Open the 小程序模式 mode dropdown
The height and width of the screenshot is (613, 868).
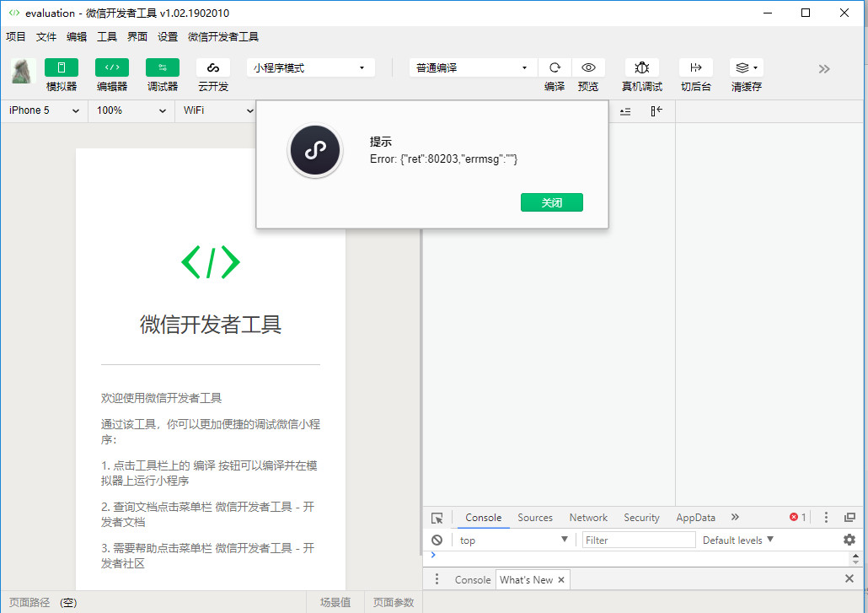[x=311, y=67]
